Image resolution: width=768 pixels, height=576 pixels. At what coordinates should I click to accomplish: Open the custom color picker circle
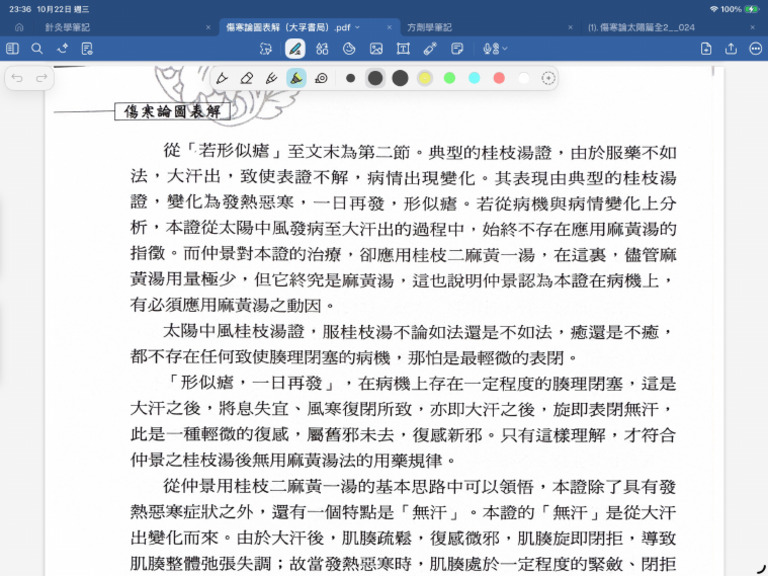(549, 78)
